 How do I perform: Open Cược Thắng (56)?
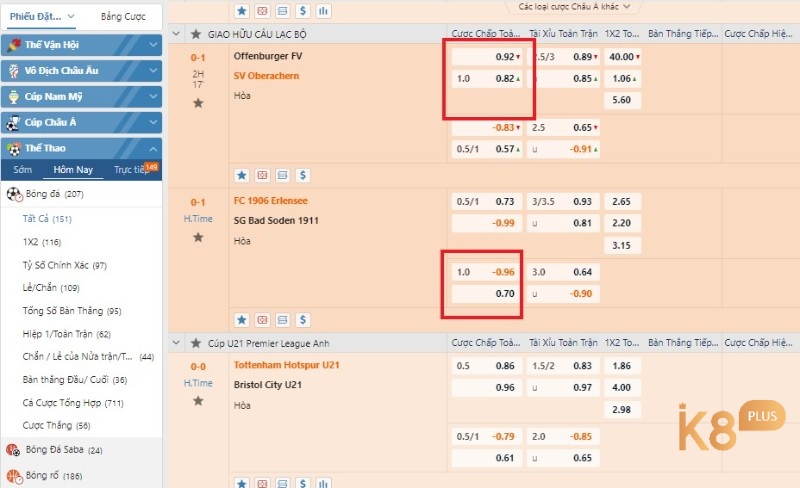[x=56, y=426]
